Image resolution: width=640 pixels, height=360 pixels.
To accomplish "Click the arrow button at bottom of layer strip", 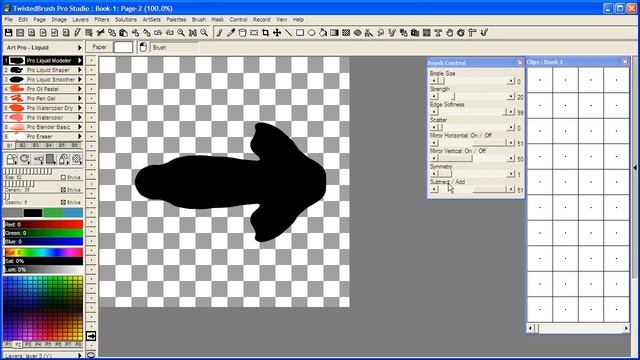I will coord(91,336).
